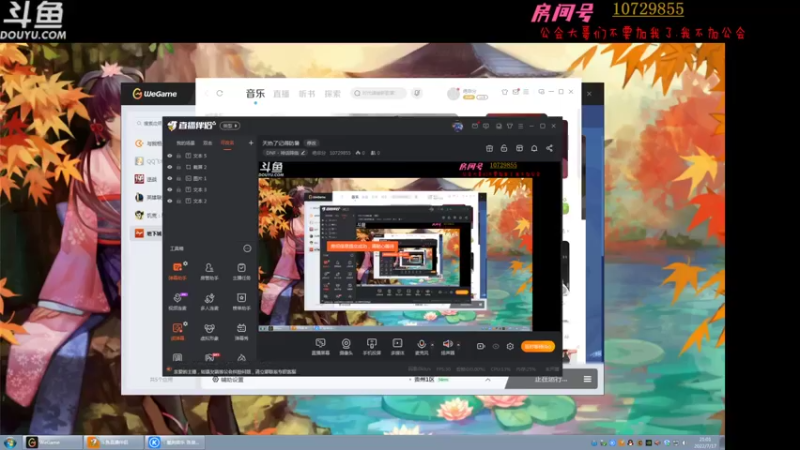Click the user avatar in the streaming app title bar
This screenshot has height=450, width=800.
click(457, 126)
